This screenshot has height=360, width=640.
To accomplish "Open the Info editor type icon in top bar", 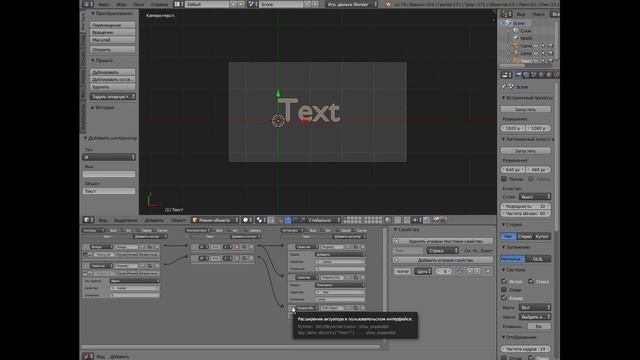I will coord(87,4).
